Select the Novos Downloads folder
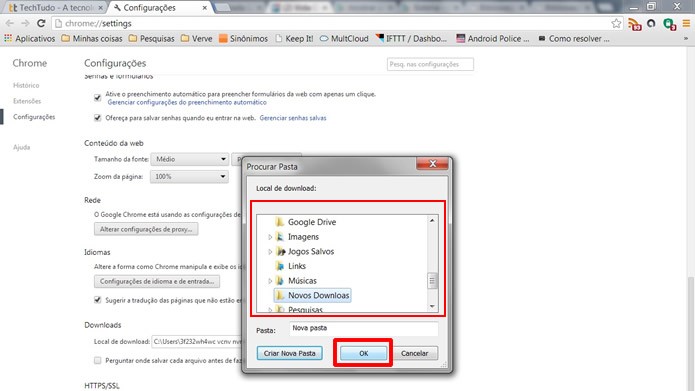This screenshot has width=695, height=391. [312, 295]
